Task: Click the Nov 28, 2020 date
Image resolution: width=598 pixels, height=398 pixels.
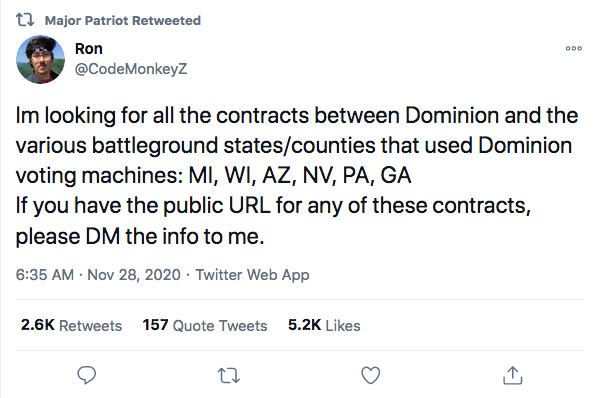Action: pos(134,274)
